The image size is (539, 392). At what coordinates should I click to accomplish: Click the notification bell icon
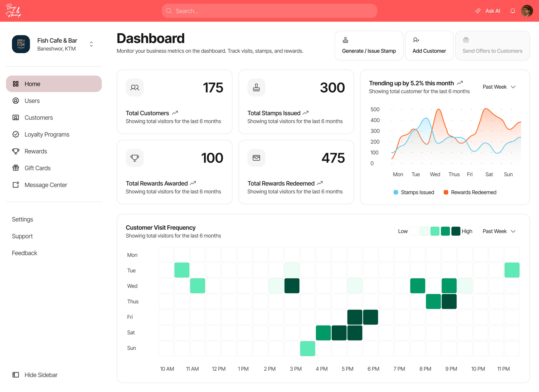[513, 11]
